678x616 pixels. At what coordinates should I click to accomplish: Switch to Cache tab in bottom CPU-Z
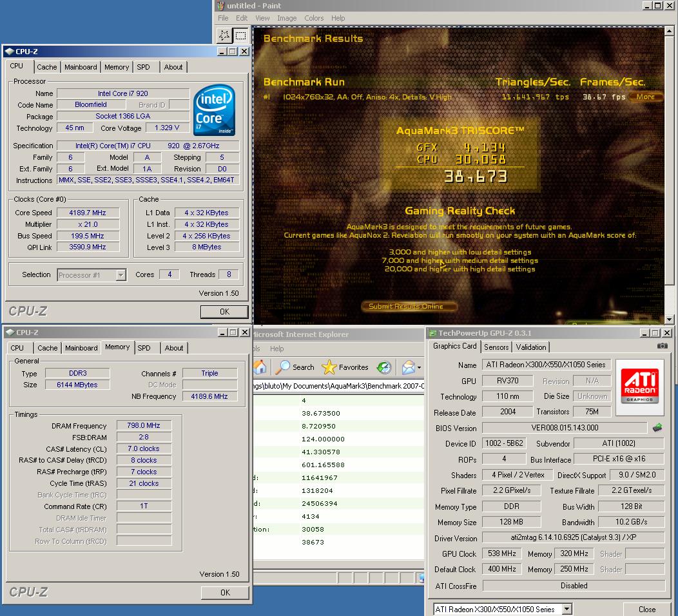[x=48, y=348]
